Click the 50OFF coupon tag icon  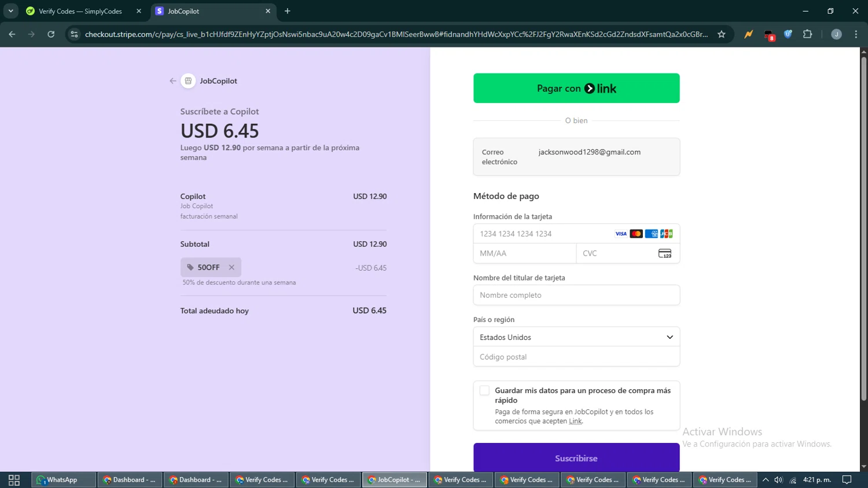click(190, 267)
